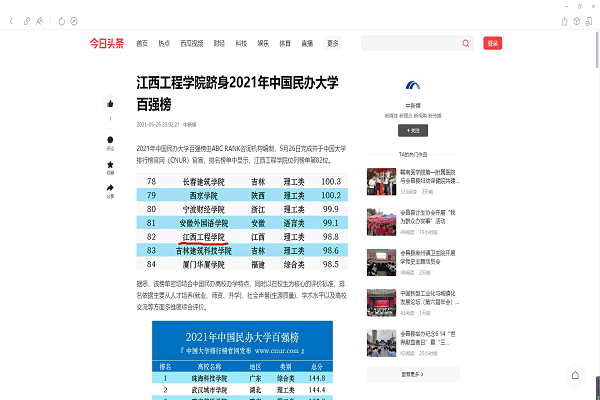Share the article with the arrow icon
This screenshot has width=600, height=400.
point(110,188)
